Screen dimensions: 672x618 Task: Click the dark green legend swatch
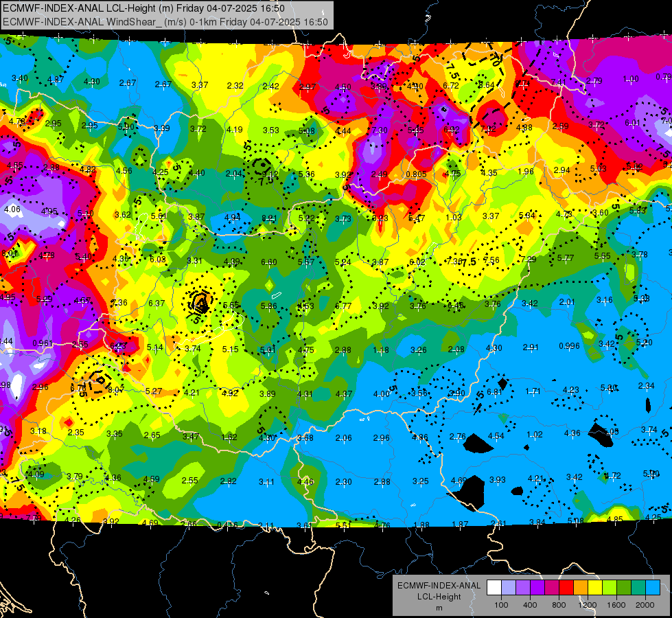point(623,588)
